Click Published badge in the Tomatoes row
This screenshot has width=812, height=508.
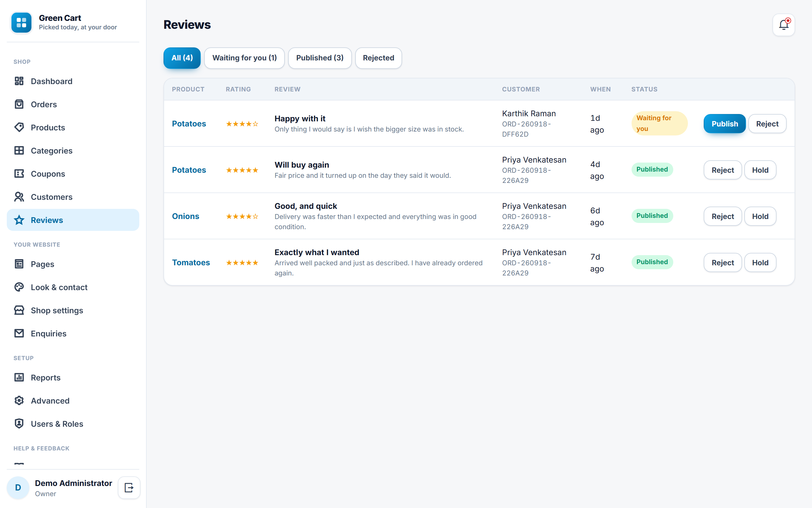(652, 262)
